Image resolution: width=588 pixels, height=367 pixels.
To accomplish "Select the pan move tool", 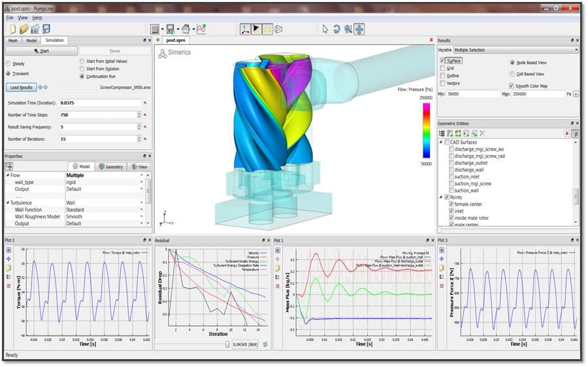I will [359, 29].
